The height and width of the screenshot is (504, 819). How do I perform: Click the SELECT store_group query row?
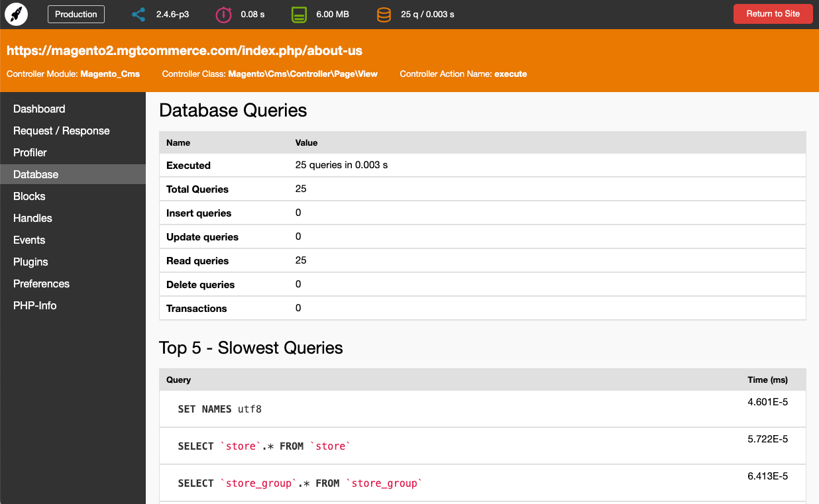300,483
